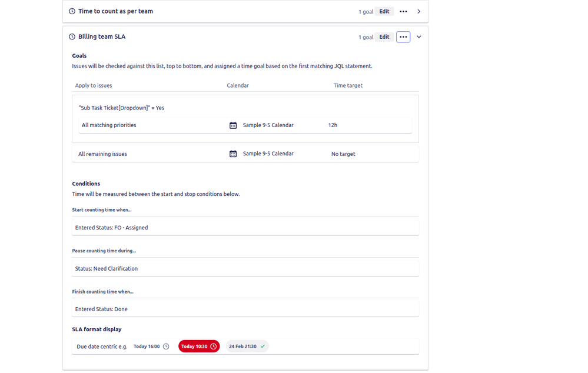Image resolution: width=588 pixels, height=373 pixels.
Task: Click Edit on Time to count as per team
Action: (384, 11)
